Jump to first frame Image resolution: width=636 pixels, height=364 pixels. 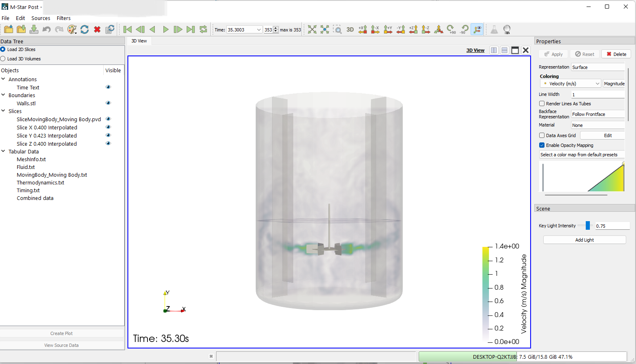[x=127, y=29]
